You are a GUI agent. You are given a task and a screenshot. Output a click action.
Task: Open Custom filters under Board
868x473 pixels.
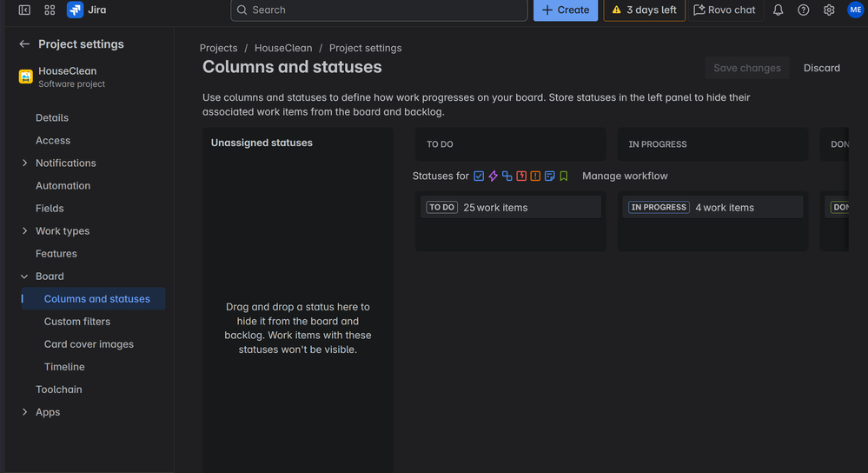point(77,321)
